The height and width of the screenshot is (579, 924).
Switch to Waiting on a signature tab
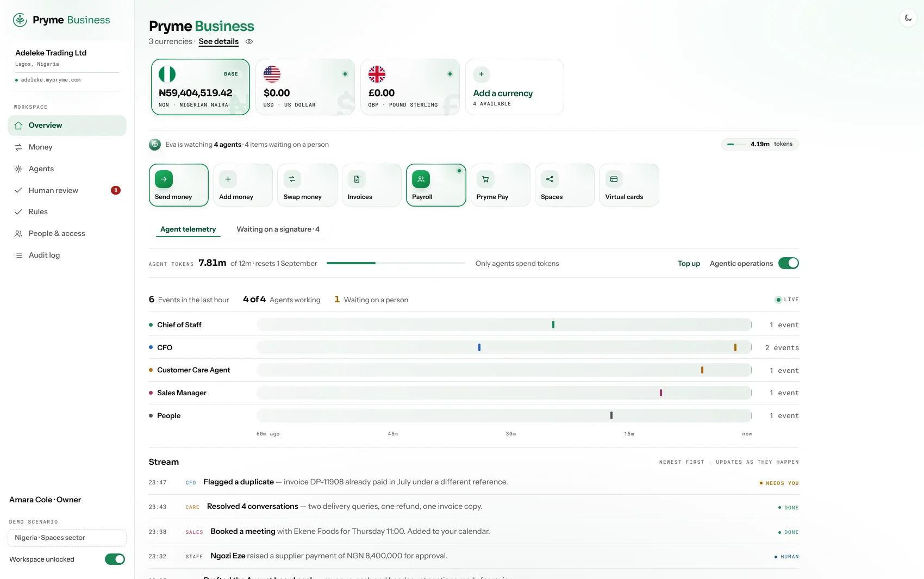point(278,229)
